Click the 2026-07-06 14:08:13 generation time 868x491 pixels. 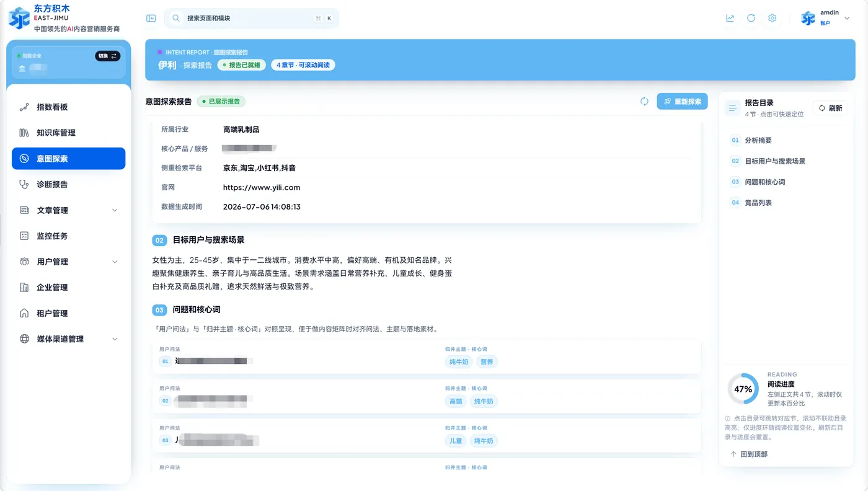[x=262, y=206]
